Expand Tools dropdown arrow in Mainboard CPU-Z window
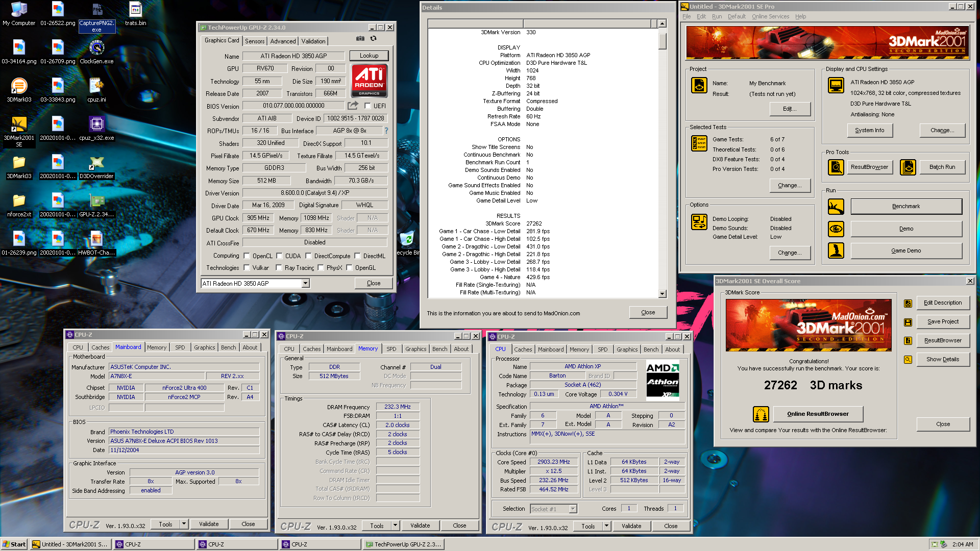Viewport: 980px width, 551px height. [x=184, y=524]
